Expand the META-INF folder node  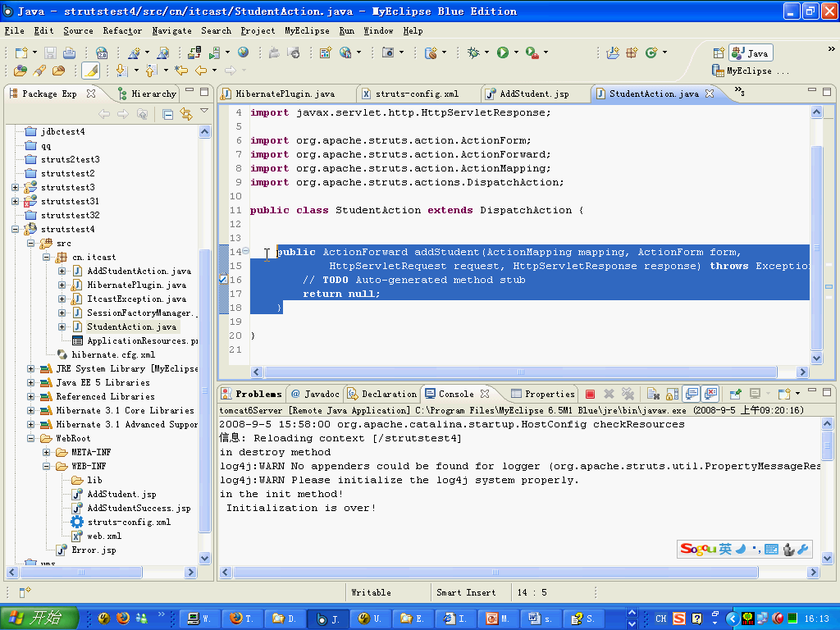click(47, 452)
